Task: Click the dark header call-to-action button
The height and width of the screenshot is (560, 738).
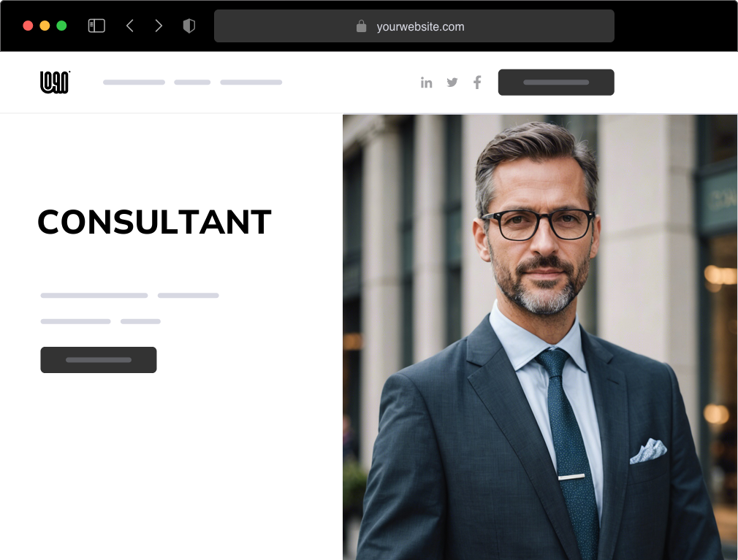Action: (x=556, y=83)
